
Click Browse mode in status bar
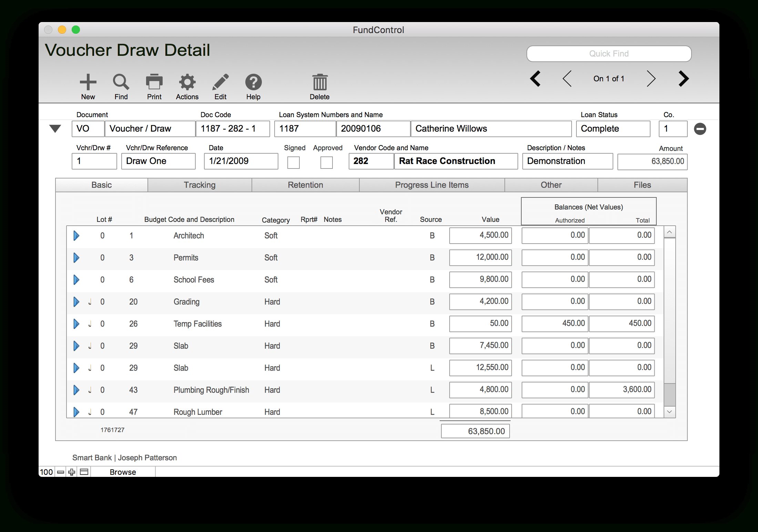(x=123, y=472)
